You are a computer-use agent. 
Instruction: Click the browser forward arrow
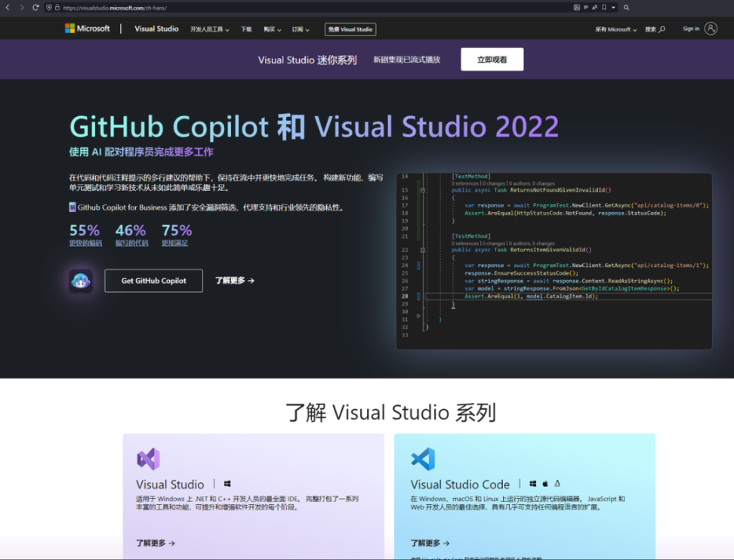[21, 8]
